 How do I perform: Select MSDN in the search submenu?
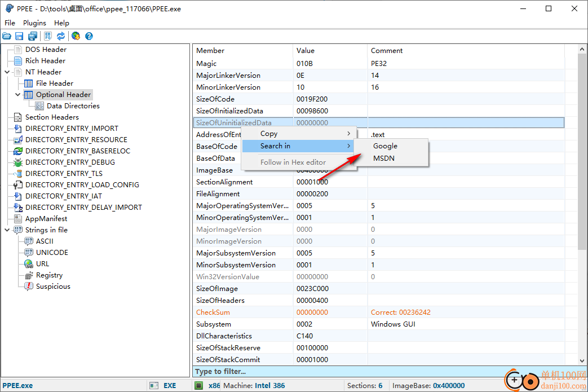click(x=391, y=158)
